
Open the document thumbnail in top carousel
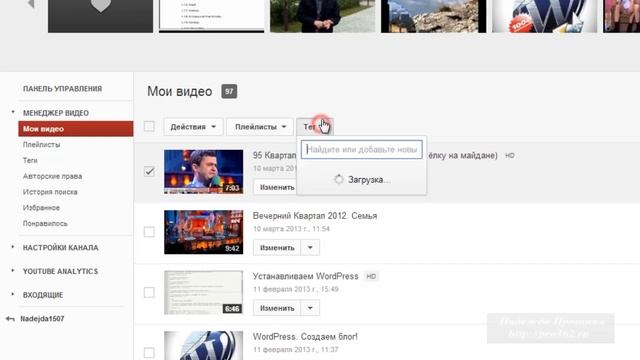click(211, 16)
